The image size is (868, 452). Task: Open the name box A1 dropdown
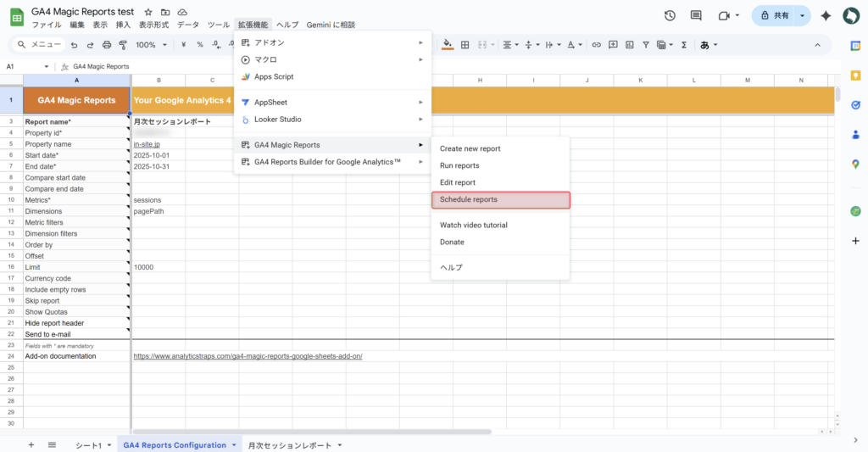tap(47, 66)
